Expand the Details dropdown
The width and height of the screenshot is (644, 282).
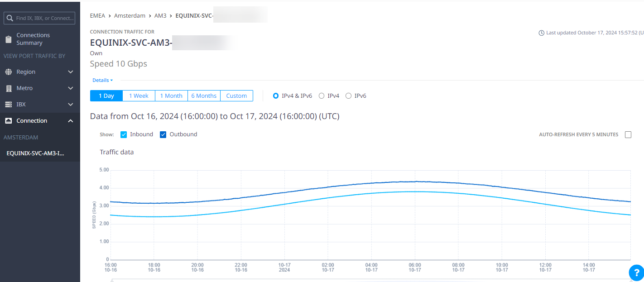tap(102, 80)
